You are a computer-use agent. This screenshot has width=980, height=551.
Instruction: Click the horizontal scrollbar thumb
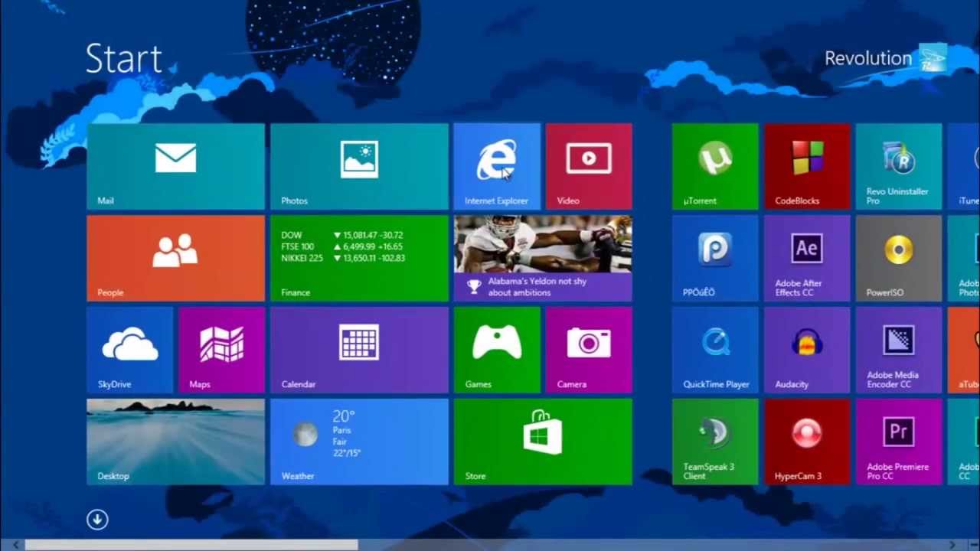(x=191, y=545)
